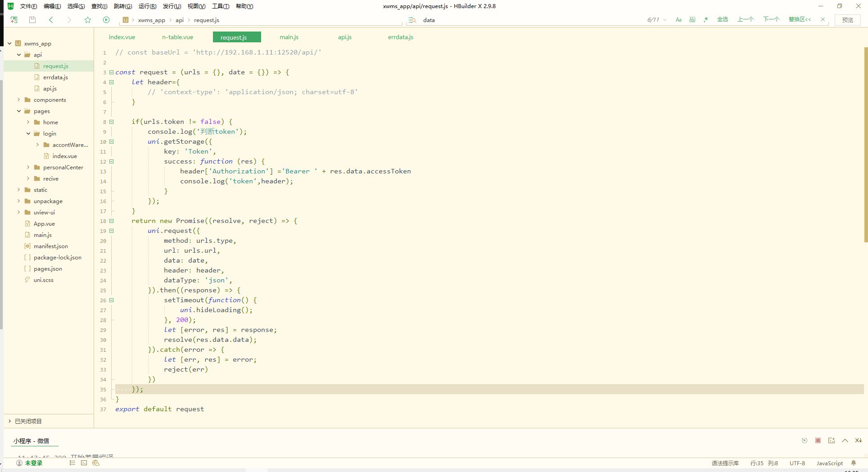Image resolution: width=868 pixels, height=472 pixels.
Task: Click the browser preview icon in status bar
Action: pos(96,463)
